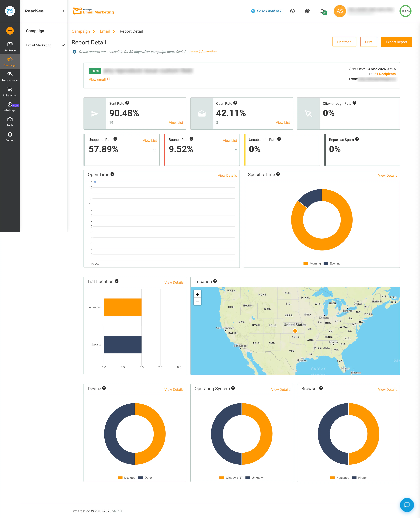Click the Campaign breadcrumb
Viewport: 420px width, 518px height.
point(81,31)
